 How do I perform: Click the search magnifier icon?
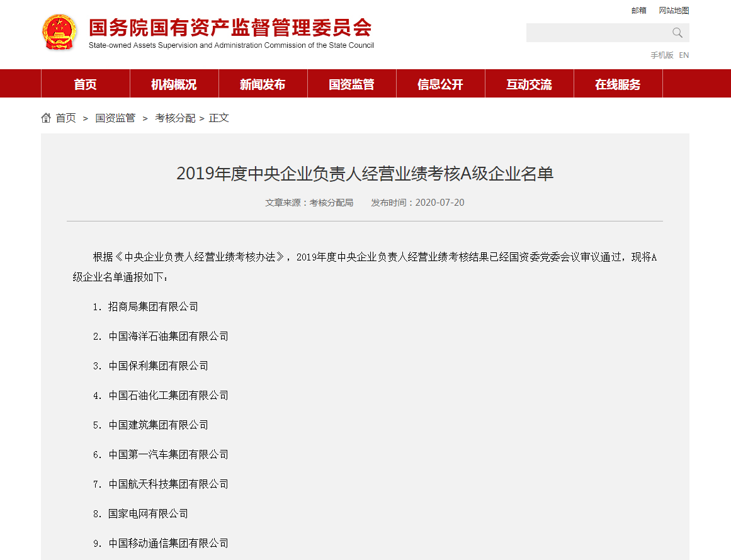(x=677, y=33)
